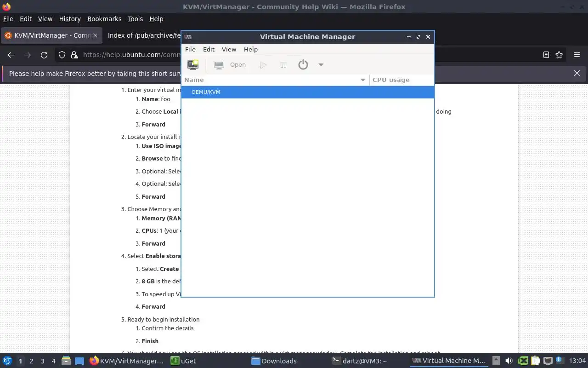The image size is (588, 368).
Task: Click the Name column sort arrow
Action: coord(363,80)
